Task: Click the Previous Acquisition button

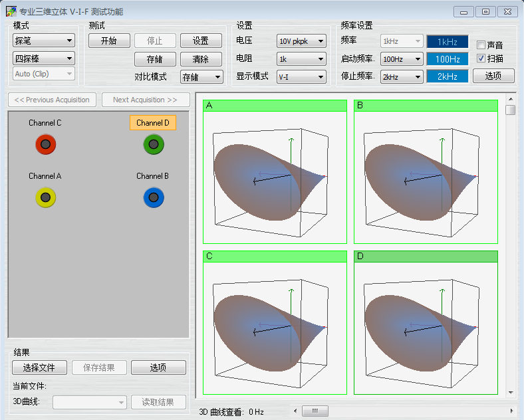Action: point(52,100)
